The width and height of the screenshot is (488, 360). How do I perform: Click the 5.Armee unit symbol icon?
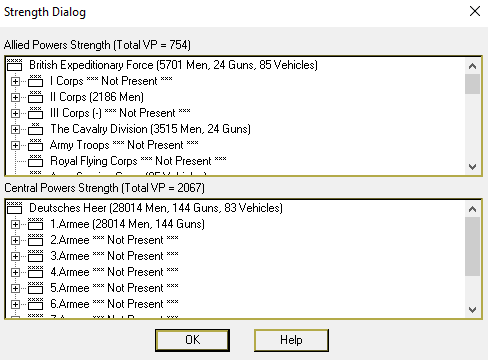pyautogui.click(x=35, y=288)
